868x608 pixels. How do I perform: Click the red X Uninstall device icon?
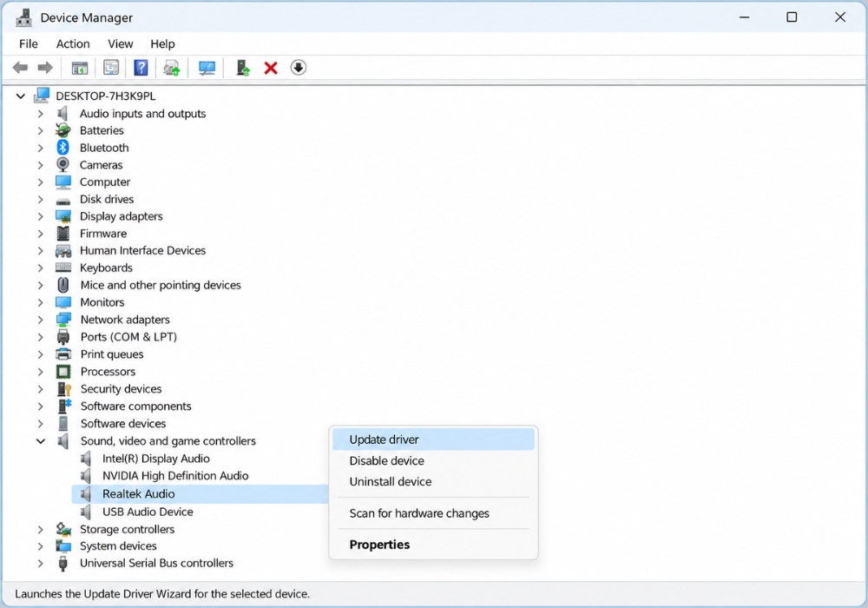click(x=271, y=68)
